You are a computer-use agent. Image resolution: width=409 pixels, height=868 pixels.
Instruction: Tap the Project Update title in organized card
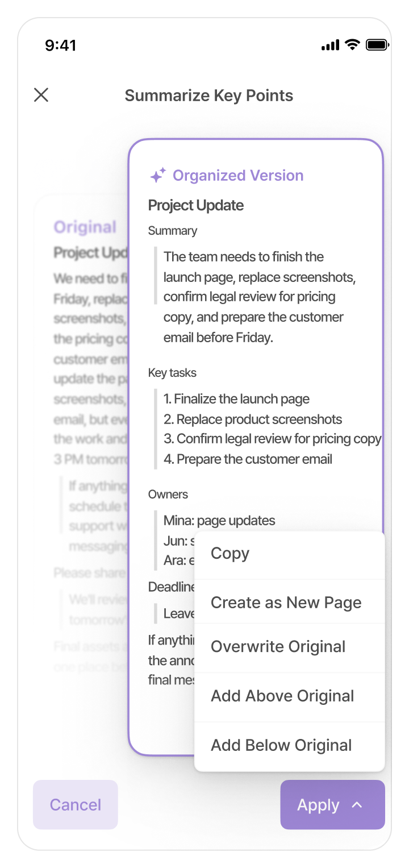[x=196, y=205]
